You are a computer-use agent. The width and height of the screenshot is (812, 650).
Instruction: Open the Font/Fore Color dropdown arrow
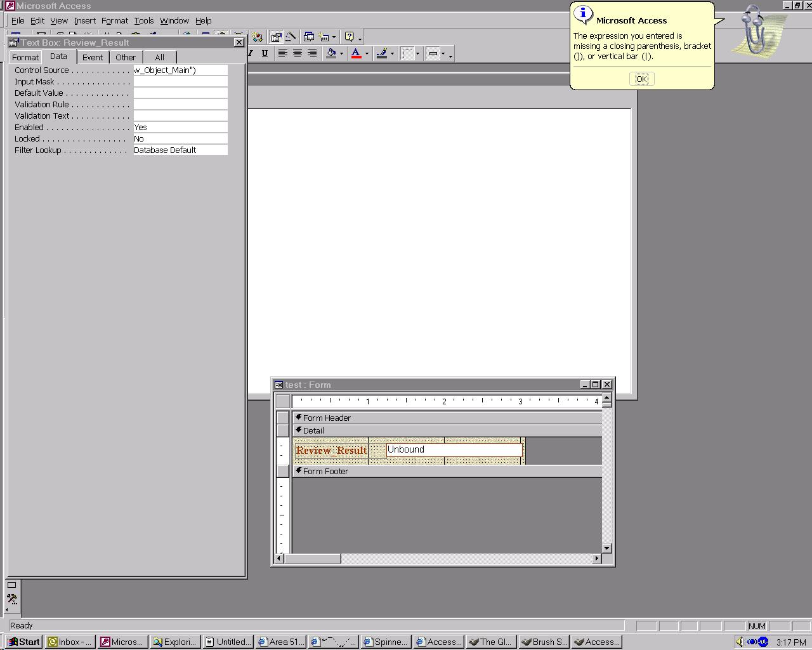[x=367, y=54]
